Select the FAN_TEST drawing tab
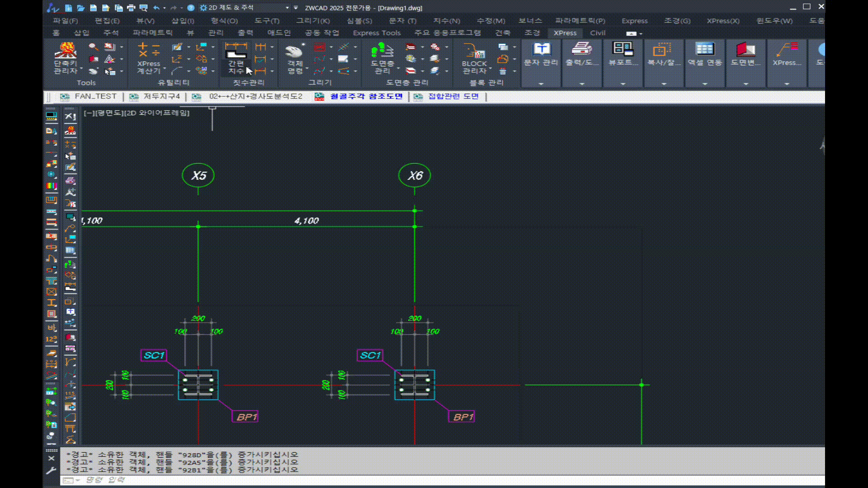868x488 pixels. point(95,96)
